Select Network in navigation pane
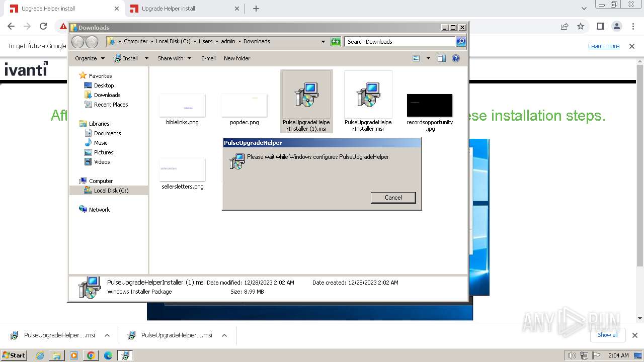Image resolution: width=644 pixels, height=362 pixels. click(99, 210)
